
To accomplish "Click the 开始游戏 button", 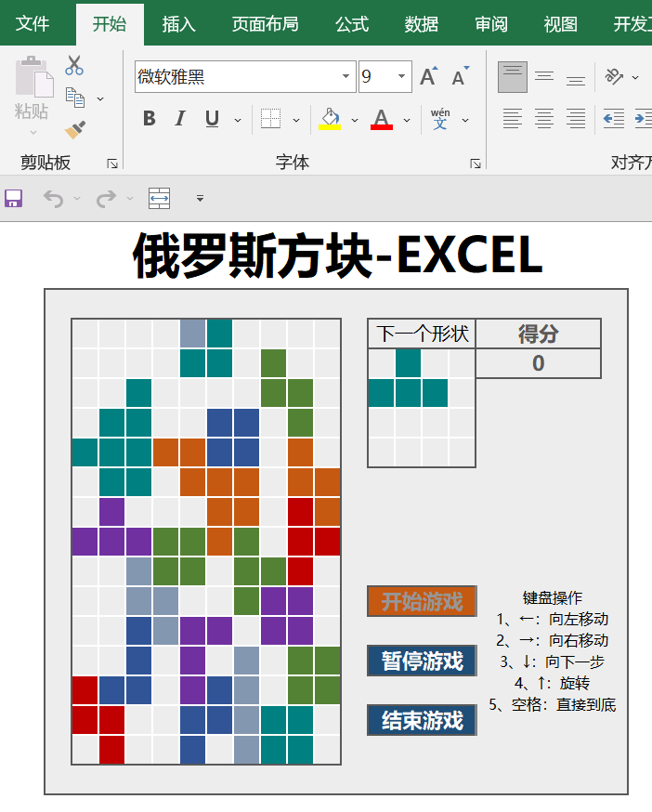I will [422, 601].
